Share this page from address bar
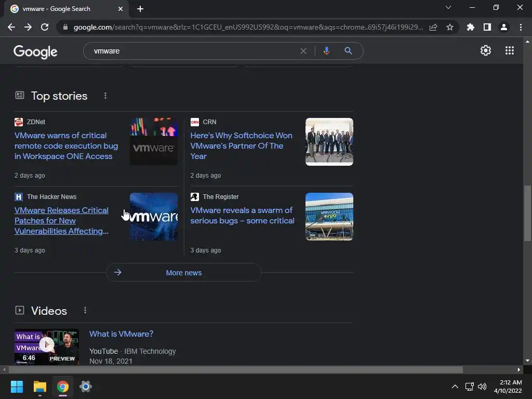Viewport: 532px width, 399px height. coord(433,27)
